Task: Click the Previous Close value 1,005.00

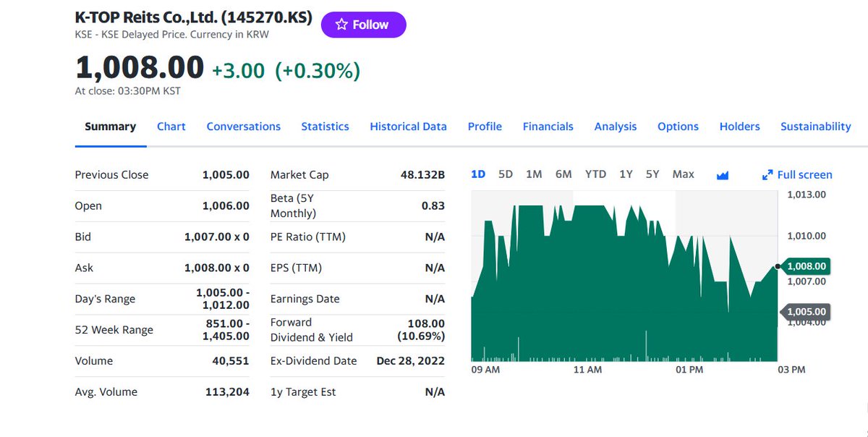Action: coord(226,175)
